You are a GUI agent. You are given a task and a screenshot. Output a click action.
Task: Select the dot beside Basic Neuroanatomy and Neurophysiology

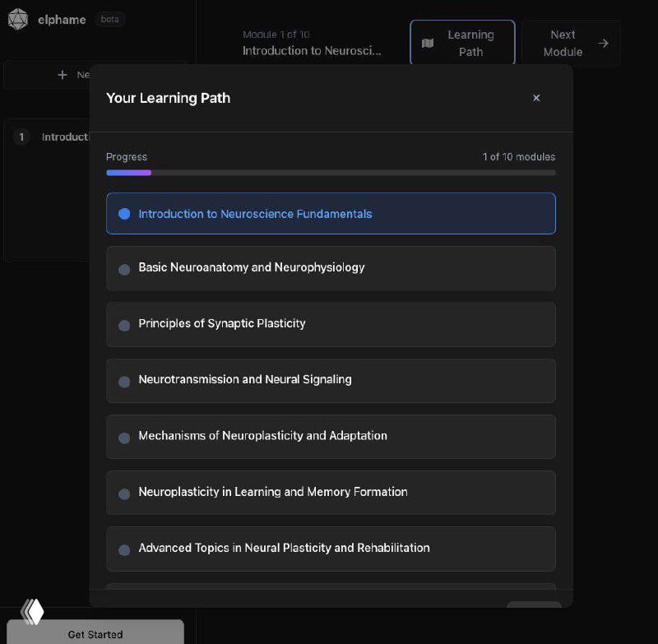tap(124, 269)
